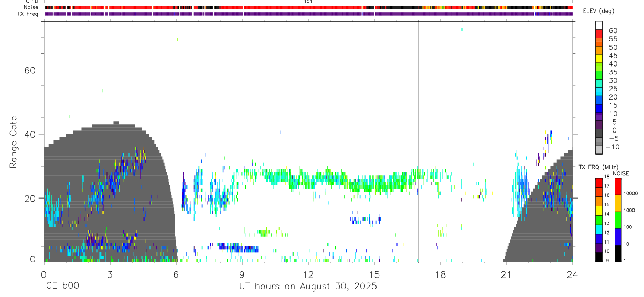Select the orange ELEV swatch between 45 and 50
The height and width of the screenshot is (297, 644).
599,50
